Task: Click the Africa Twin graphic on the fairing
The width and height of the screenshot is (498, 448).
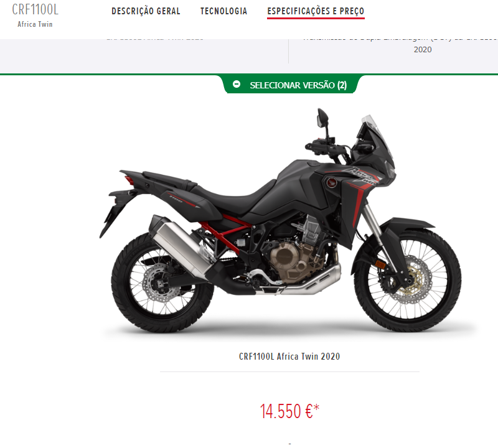Action: [x=364, y=175]
